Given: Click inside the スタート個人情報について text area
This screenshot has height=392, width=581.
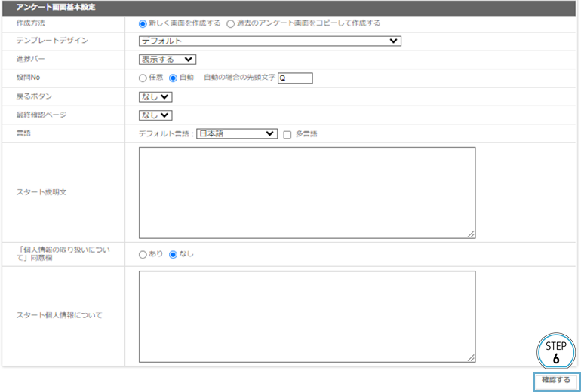Looking at the screenshot, I should point(306,316).
